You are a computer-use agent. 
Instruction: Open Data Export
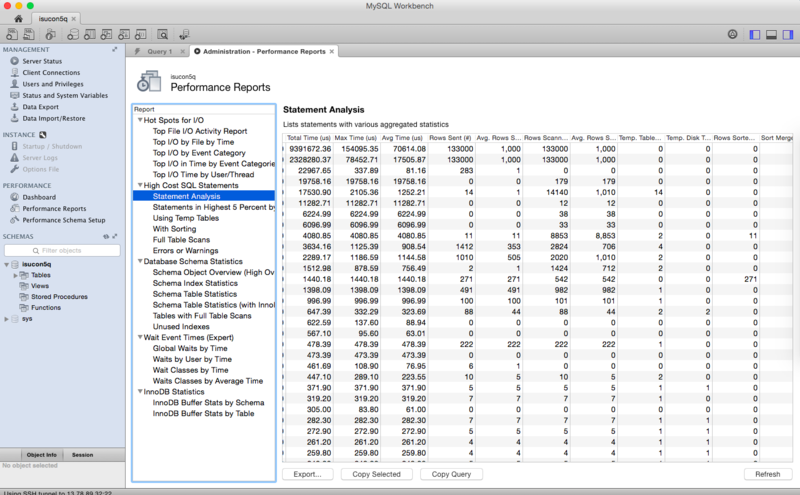40,107
